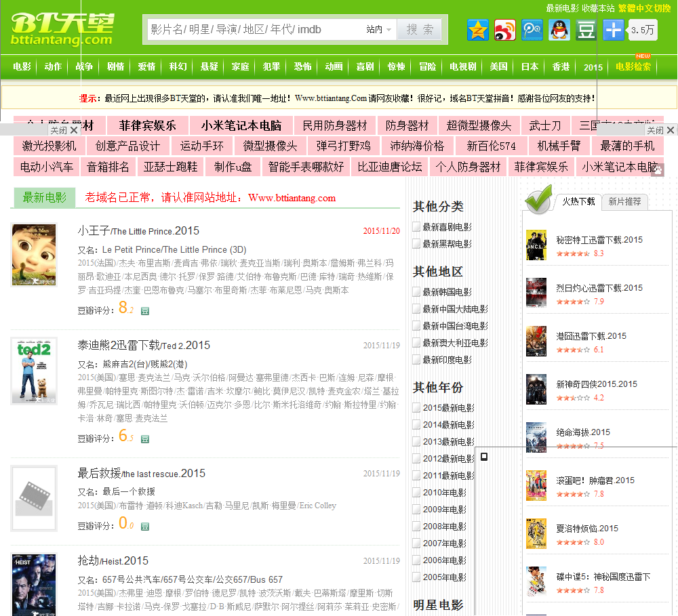Toggle 2015最新电影 checkbox
The image size is (678, 616).
[x=416, y=408]
